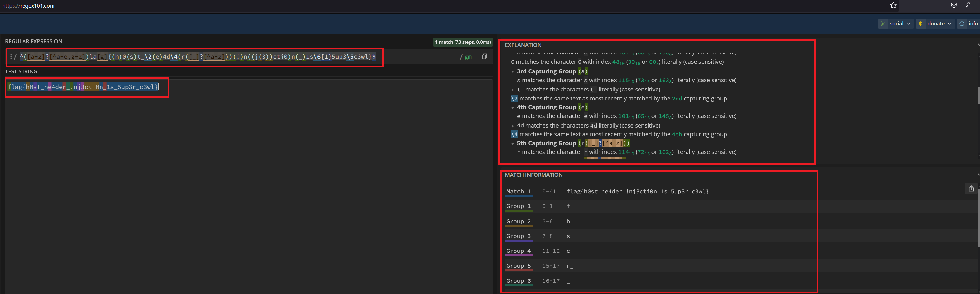The width and height of the screenshot is (980, 294).
Task: Click the dollar sign donate icon
Action: (921, 24)
